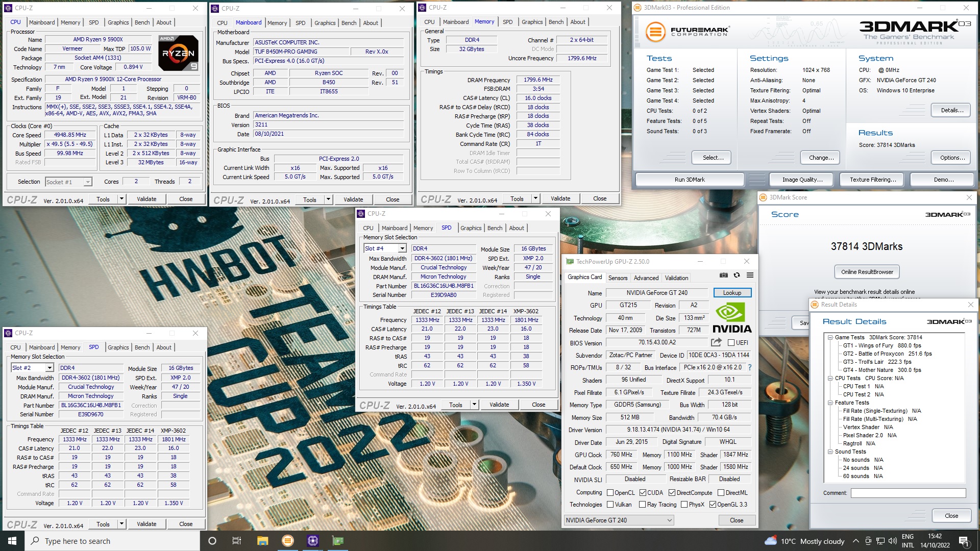Click the BIOS share/export arrow icon in GPU-Z
980x551 pixels.
click(716, 342)
